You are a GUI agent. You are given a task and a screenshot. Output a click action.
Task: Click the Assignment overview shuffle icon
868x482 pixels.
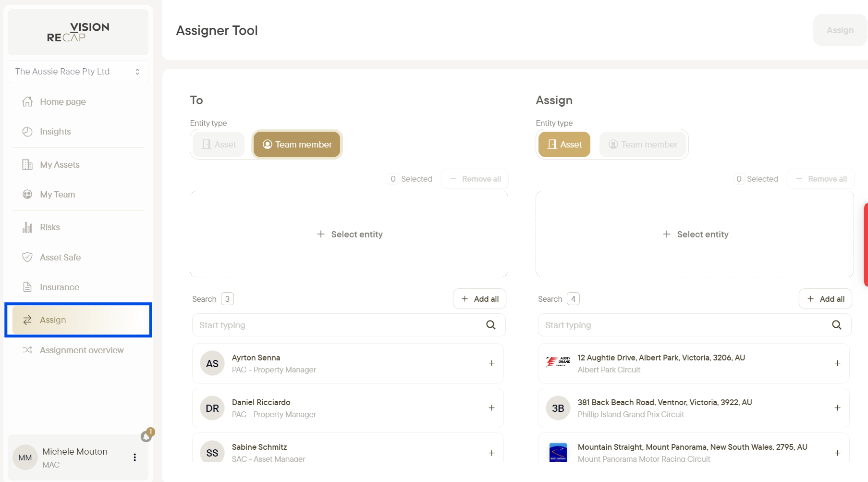click(x=27, y=350)
